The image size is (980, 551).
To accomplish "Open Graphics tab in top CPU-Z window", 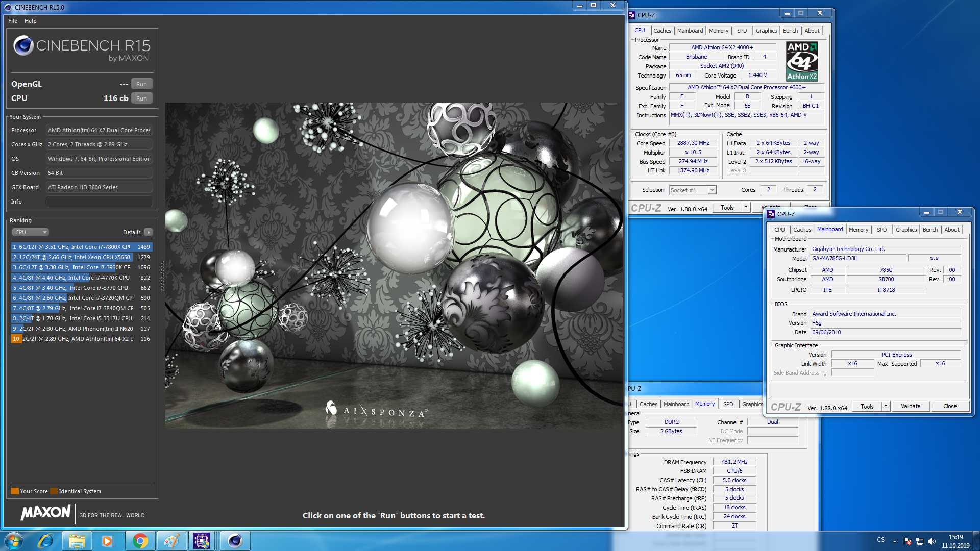I will pyautogui.click(x=766, y=31).
